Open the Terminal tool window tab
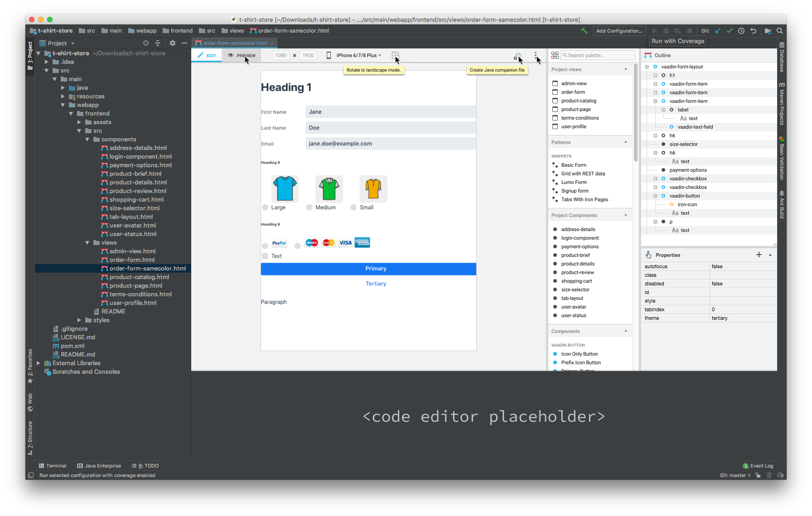The image size is (812, 516). (x=53, y=466)
